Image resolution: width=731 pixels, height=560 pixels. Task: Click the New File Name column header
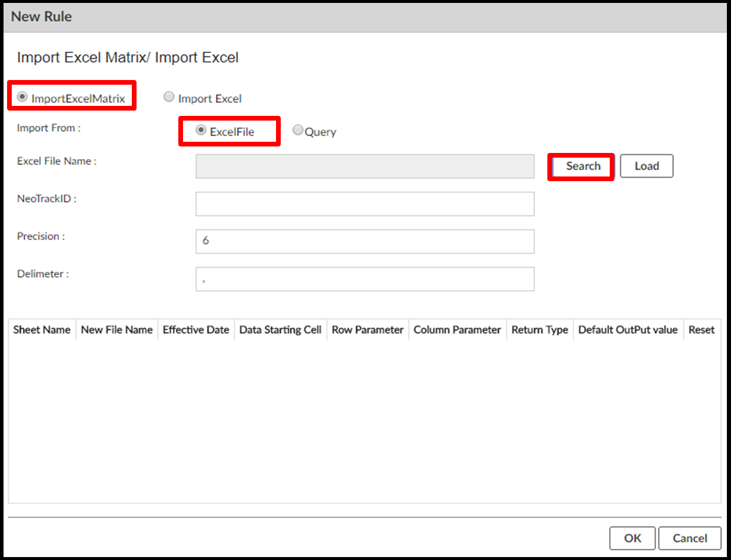coord(117,330)
